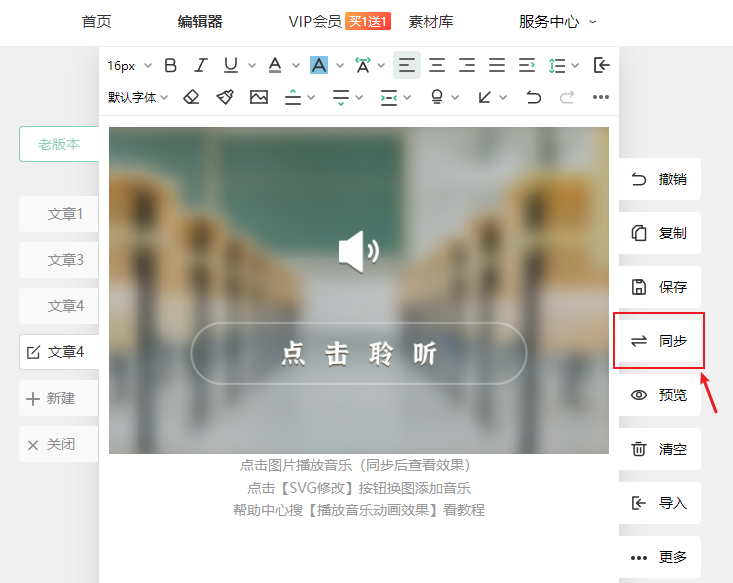
Task: Click the speaker icon on the image
Action: pyautogui.click(x=359, y=252)
